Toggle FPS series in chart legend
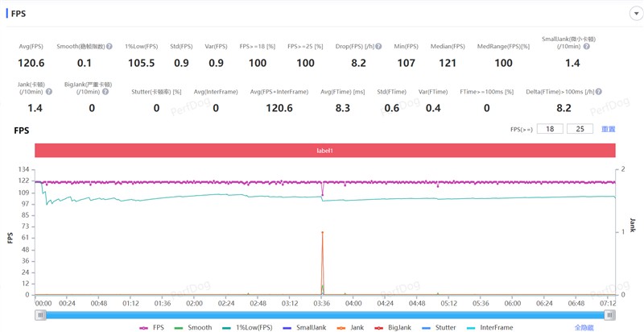 pos(152,328)
